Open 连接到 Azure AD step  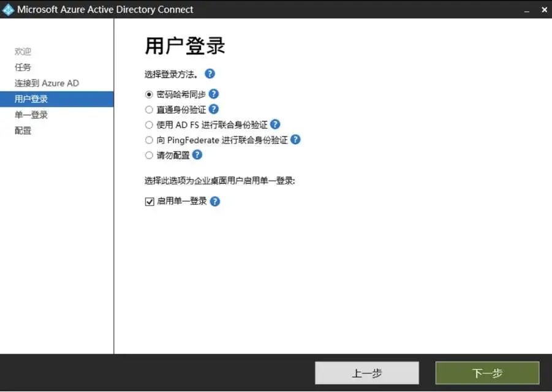point(47,83)
